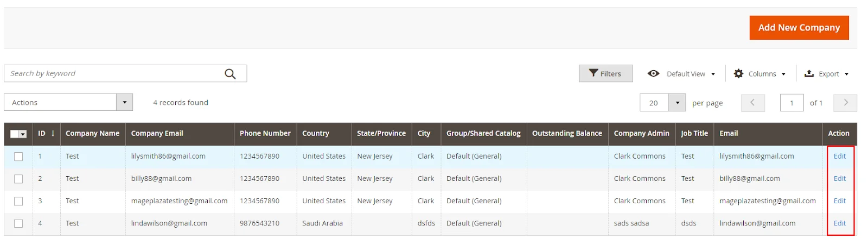Go to the previous page arrow
Viewport: 868px width, 250px height.
pyautogui.click(x=752, y=103)
